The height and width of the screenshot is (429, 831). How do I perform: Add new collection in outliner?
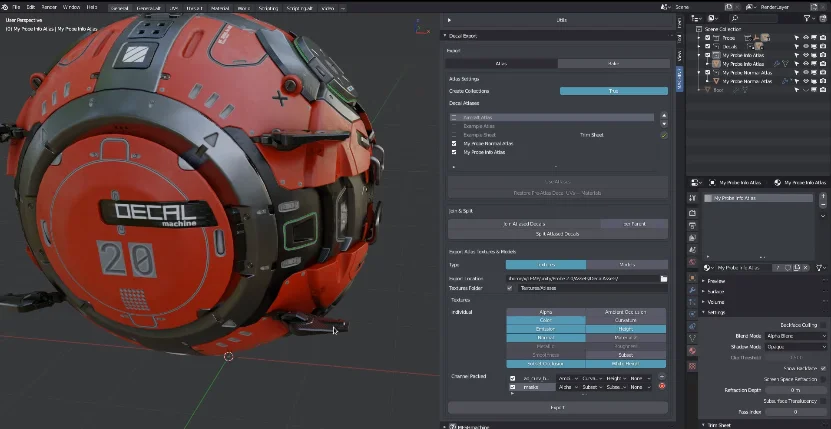[x=822, y=19]
